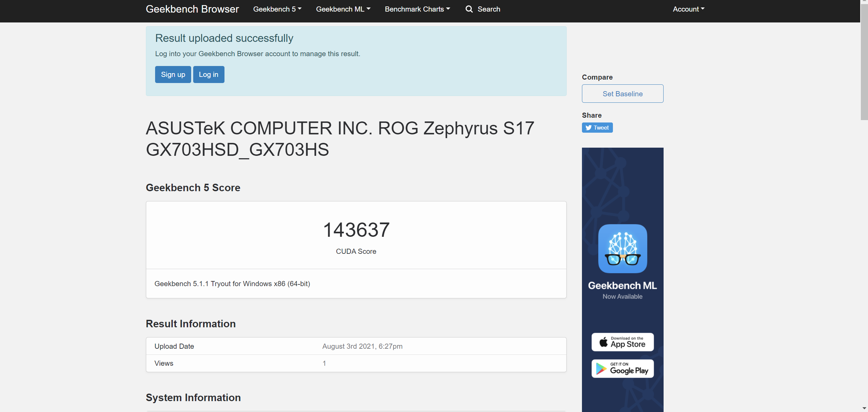The width and height of the screenshot is (868, 412).
Task: Click the Set Baseline button
Action: (x=622, y=94)
